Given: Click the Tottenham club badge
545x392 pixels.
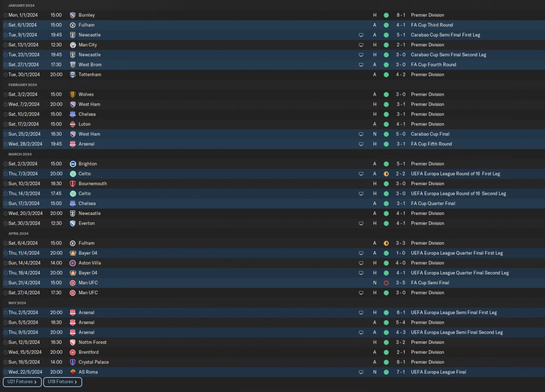Looking at the screenshot, I should [73, 74].
